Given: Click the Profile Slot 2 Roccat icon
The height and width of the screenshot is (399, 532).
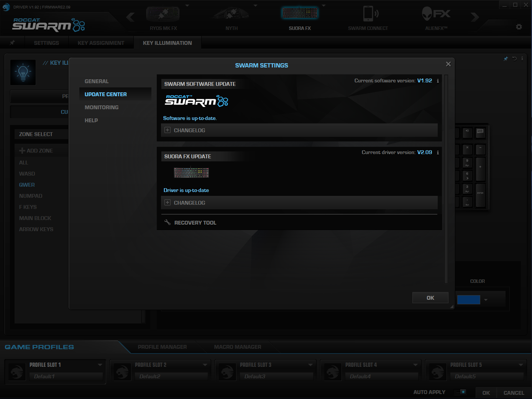Looking at the screenshot, I should coord(122,372).
